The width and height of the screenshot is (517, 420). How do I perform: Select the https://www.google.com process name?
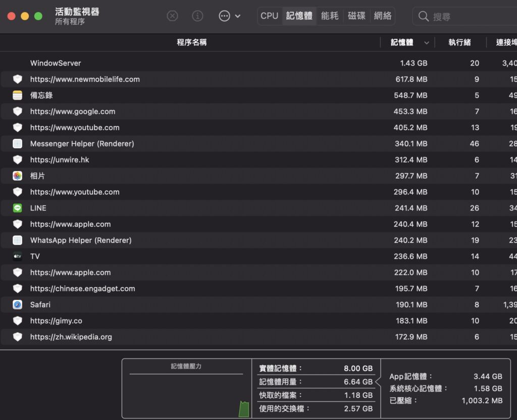[x=73, y=112]
